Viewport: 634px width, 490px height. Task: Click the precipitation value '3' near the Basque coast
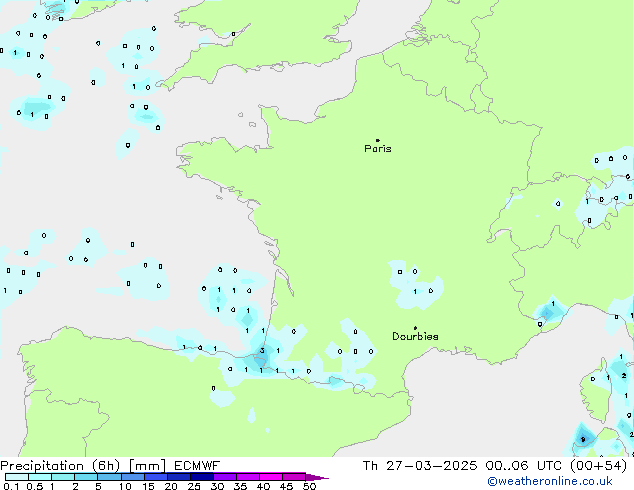pos(262,351)
